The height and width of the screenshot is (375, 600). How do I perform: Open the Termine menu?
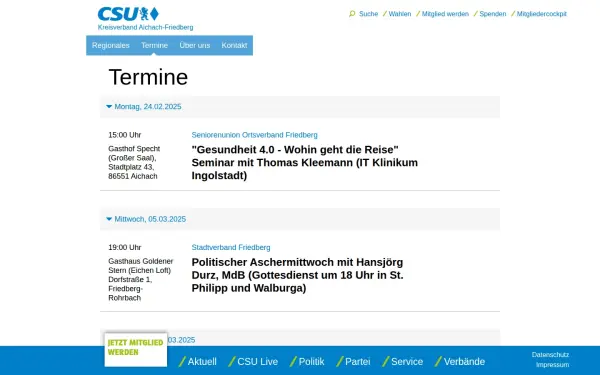click(x=154, y=45)
